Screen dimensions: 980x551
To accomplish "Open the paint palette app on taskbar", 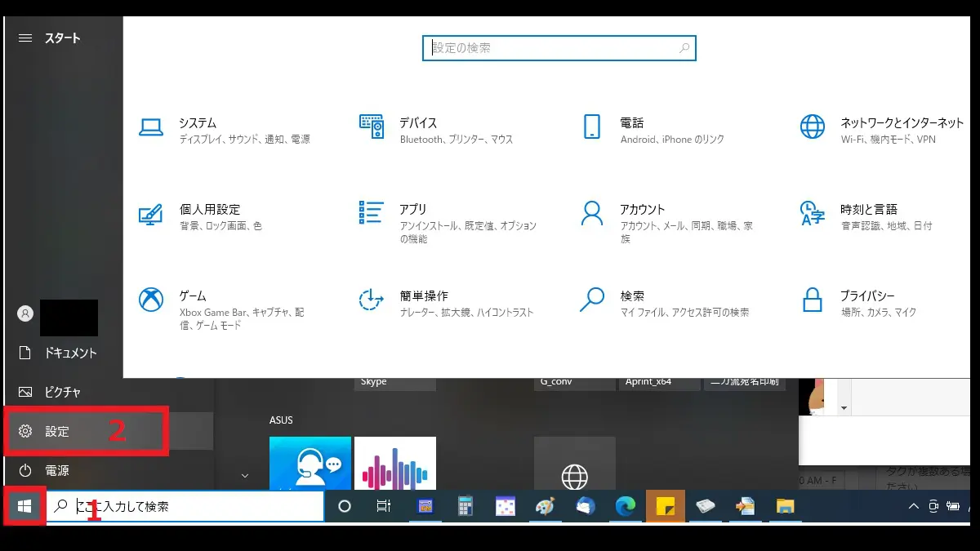I will (544, 507).
